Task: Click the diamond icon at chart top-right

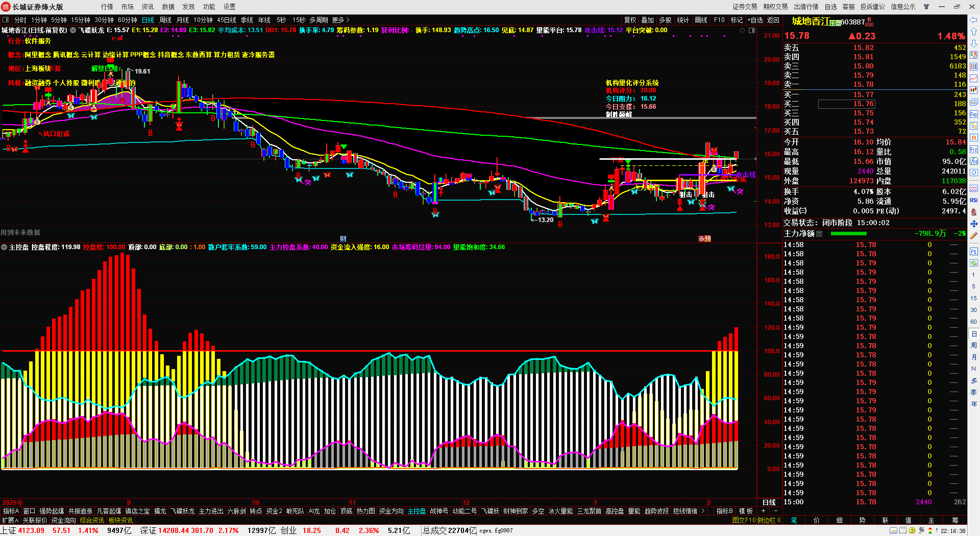Action: (x=742, y=31)
